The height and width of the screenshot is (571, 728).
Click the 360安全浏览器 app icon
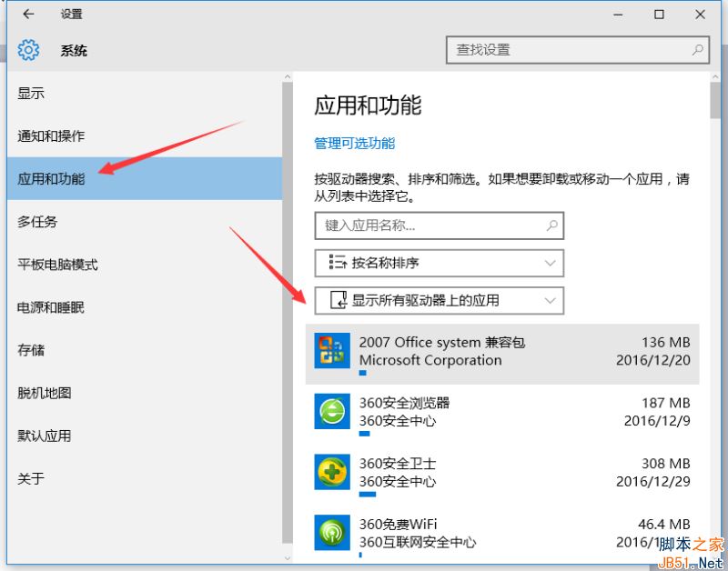click(x=332, y=412)
